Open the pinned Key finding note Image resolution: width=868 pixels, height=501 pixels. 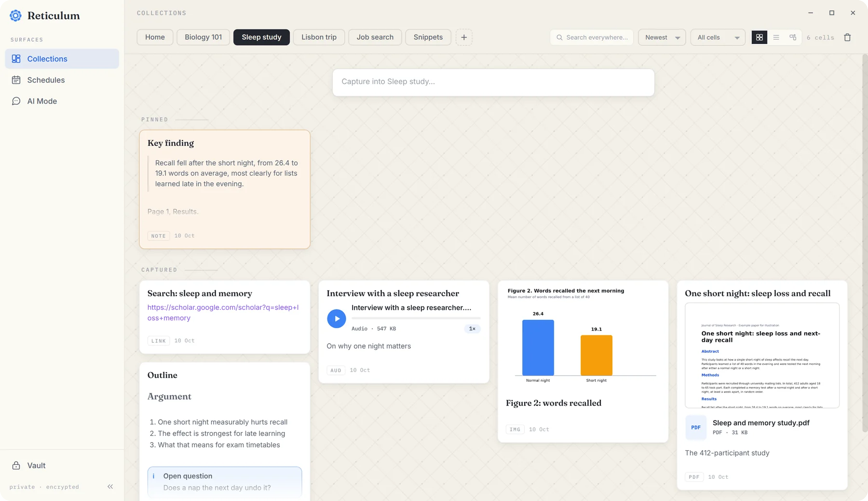pyautogui.click(x=225, y=189)
